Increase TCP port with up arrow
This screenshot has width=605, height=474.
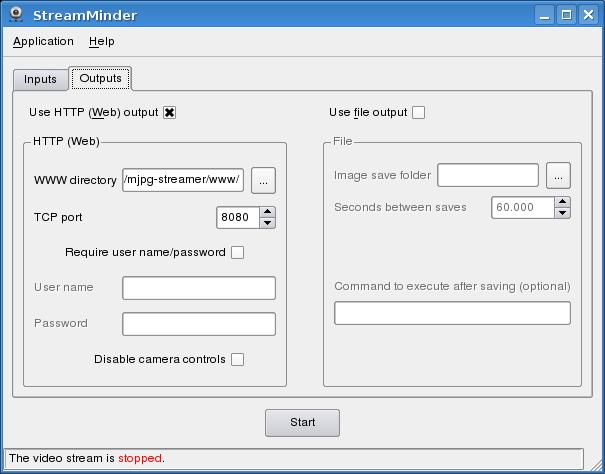[x=267, y=212]
